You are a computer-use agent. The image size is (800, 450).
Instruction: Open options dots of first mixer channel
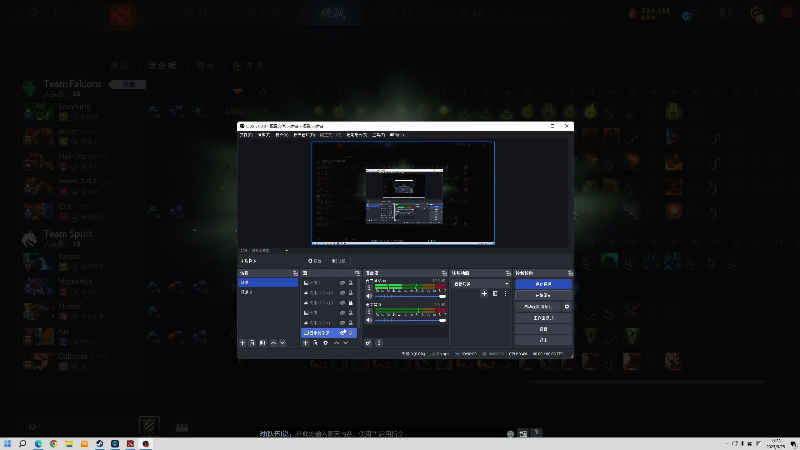point(369,288)
